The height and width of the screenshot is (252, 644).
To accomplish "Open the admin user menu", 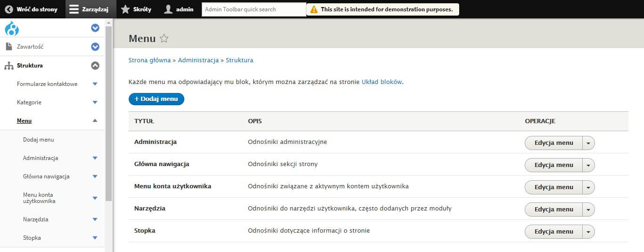I will point(179,9).
